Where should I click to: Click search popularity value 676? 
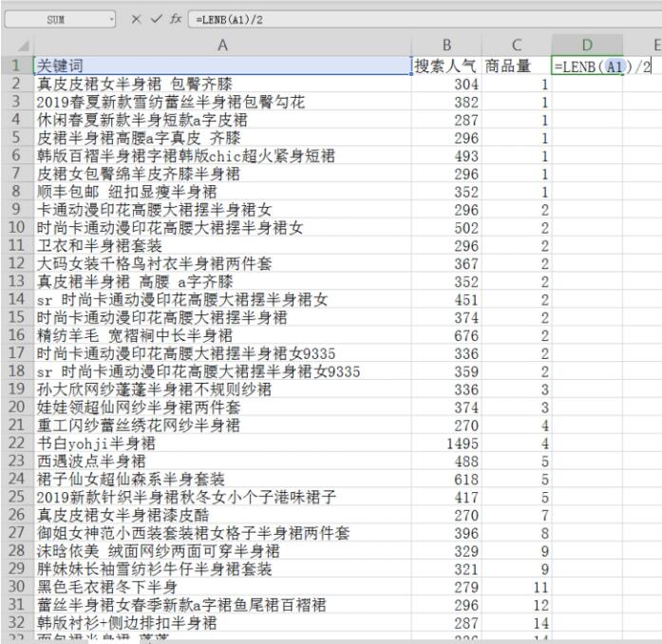coord(446,335)
